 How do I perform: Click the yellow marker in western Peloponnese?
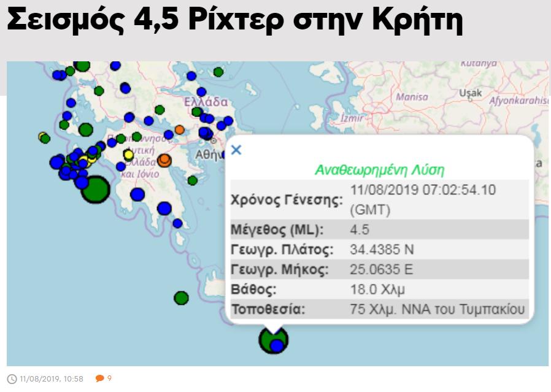[x=129, y=155]
